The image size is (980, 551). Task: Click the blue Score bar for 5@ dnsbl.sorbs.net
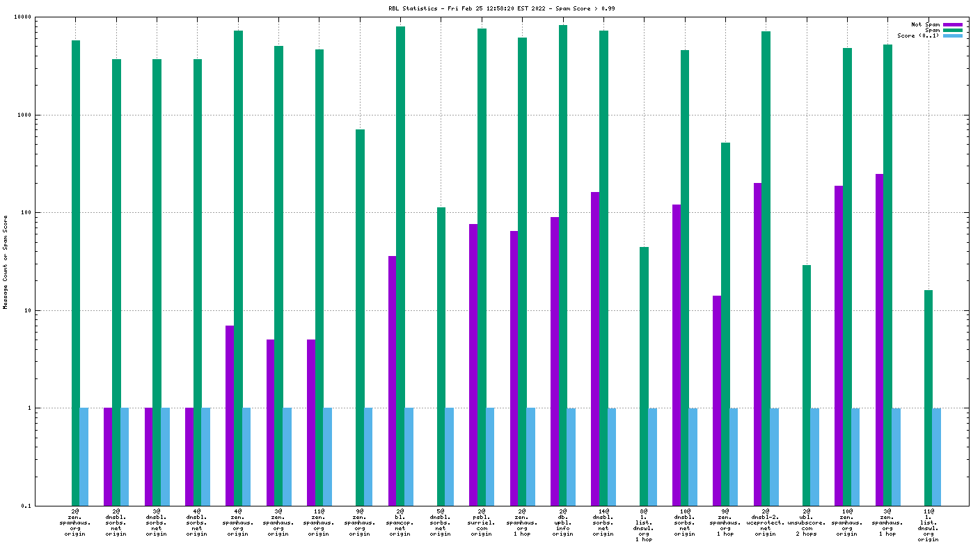pyautogui.click(x=449, y=456)
